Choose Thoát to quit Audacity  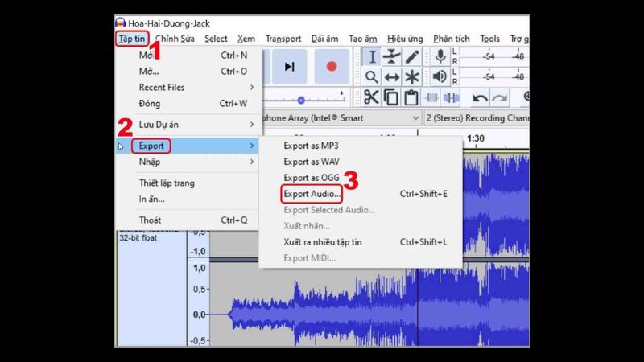[x=189, y=220]
